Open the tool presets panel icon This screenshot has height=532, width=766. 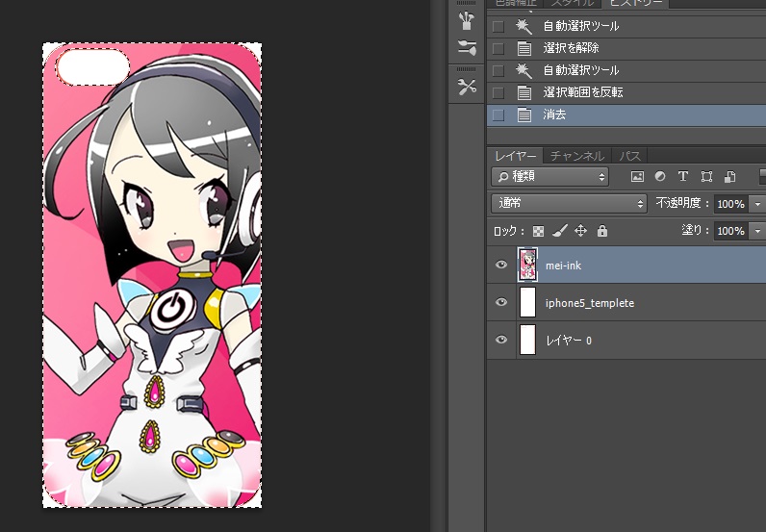(467, 48)
